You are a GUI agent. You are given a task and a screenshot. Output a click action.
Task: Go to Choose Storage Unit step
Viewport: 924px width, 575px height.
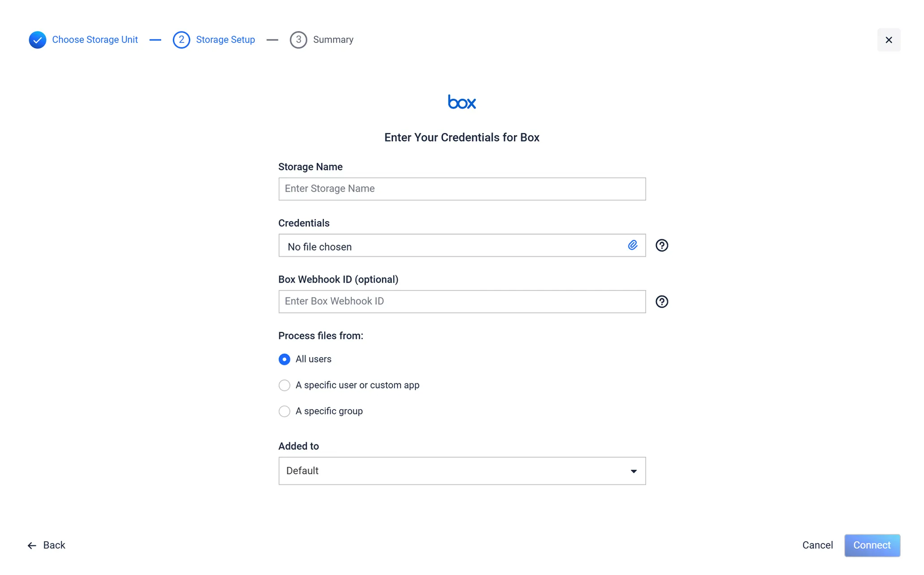click(95, 40)
